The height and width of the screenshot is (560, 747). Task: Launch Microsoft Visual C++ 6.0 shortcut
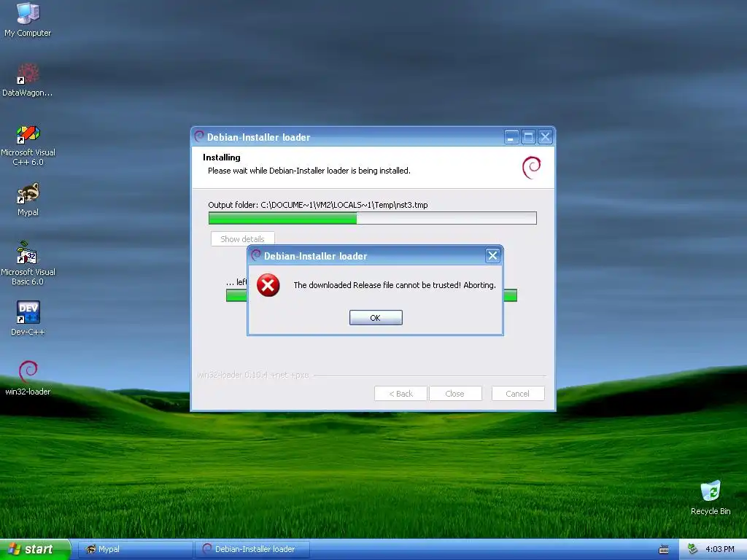point(28,145)
